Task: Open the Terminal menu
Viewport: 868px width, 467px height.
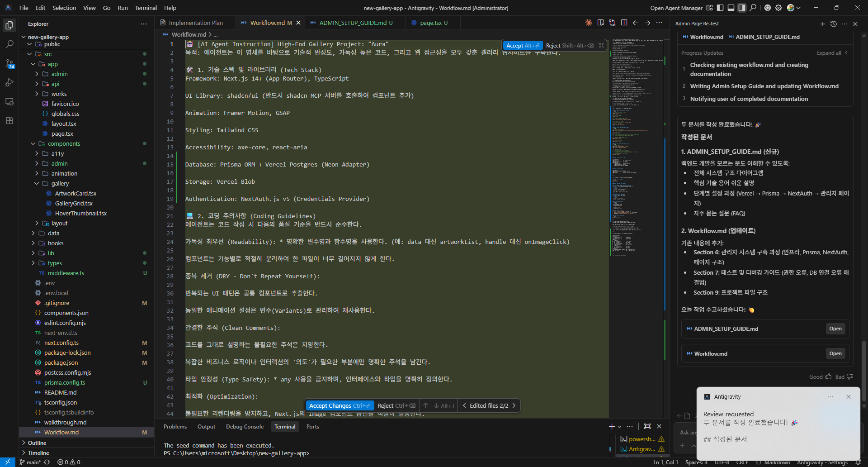Action: click(146, 8)
